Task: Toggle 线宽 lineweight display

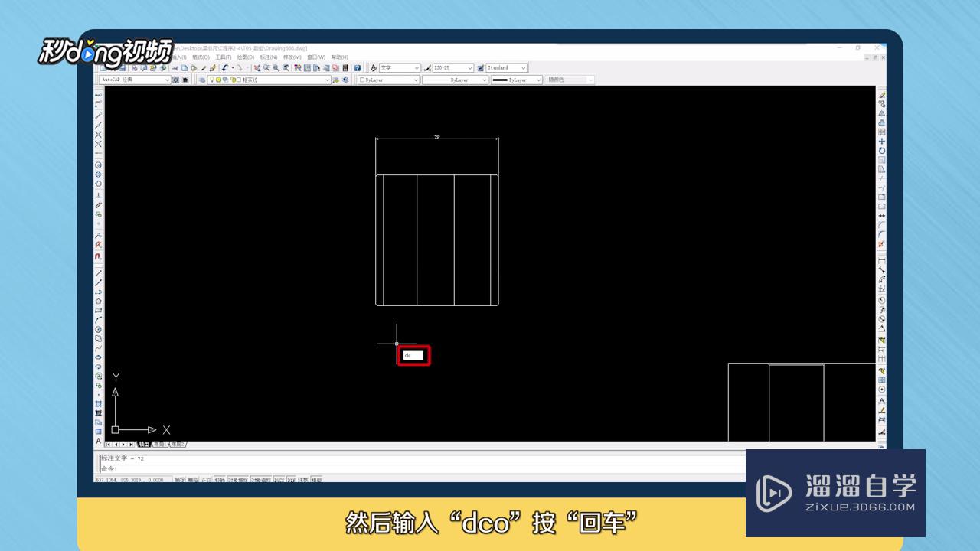Action: click(x=303, y=480)
